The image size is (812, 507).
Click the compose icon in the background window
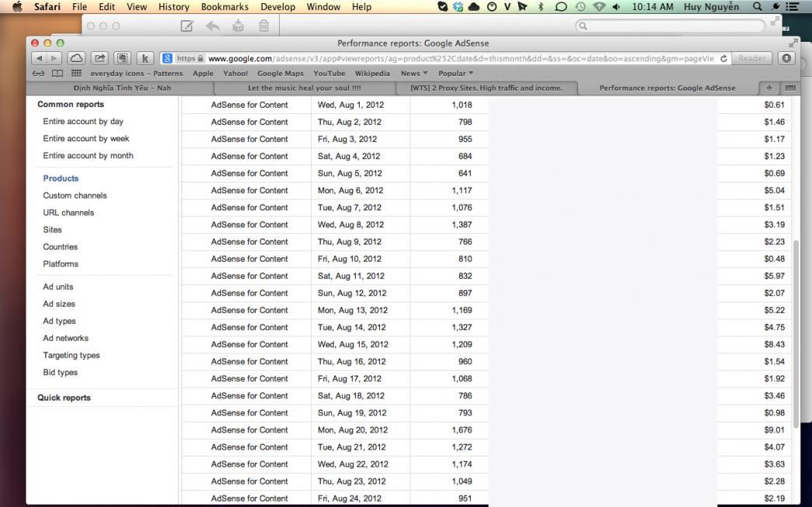coord(186,26)
